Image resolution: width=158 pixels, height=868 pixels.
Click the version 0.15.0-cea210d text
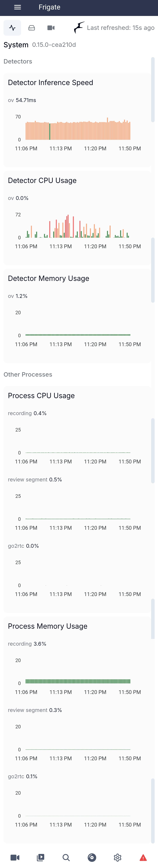[54, 45]
